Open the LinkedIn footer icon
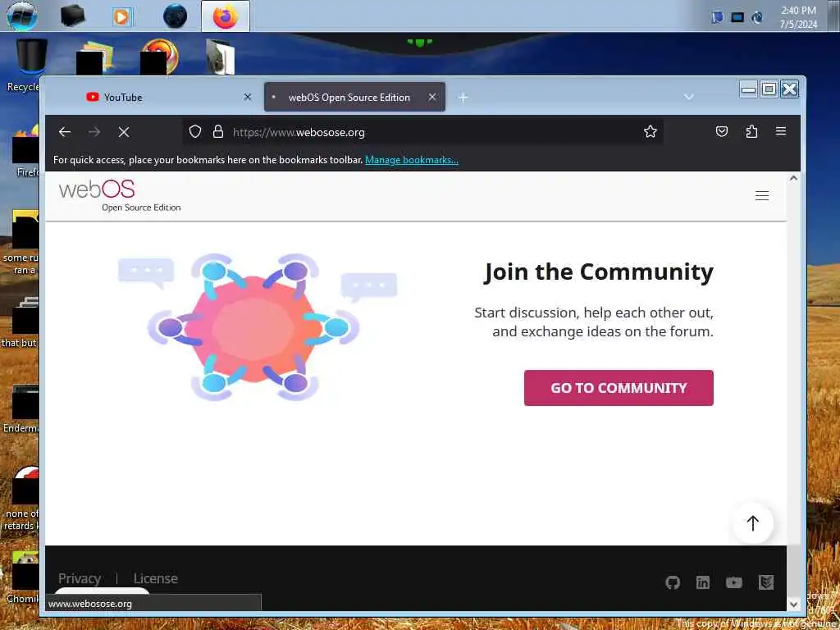The image size is (840, 630). (x=703, y=582)
